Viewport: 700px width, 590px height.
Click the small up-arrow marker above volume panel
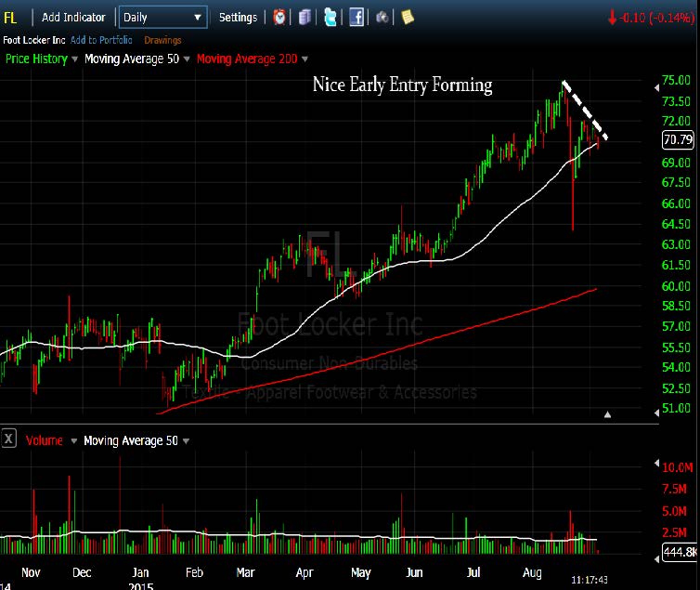click(x=607, y=415)
